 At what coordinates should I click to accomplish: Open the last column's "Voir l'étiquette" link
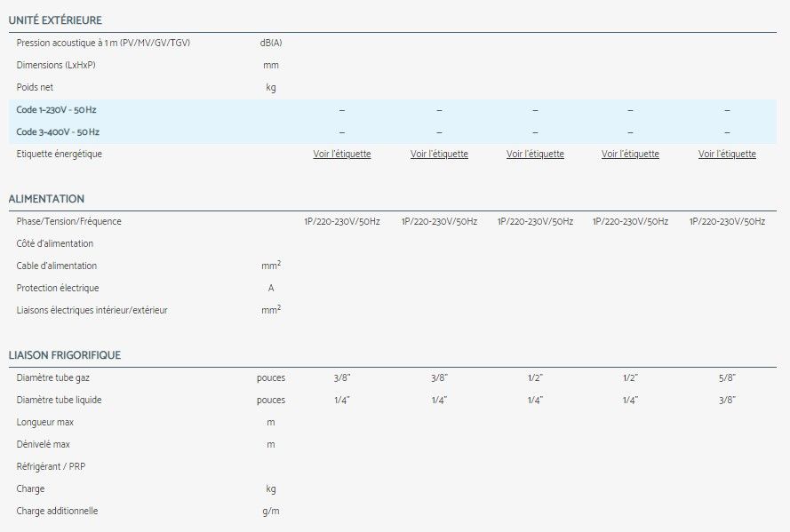pos(727,154)
